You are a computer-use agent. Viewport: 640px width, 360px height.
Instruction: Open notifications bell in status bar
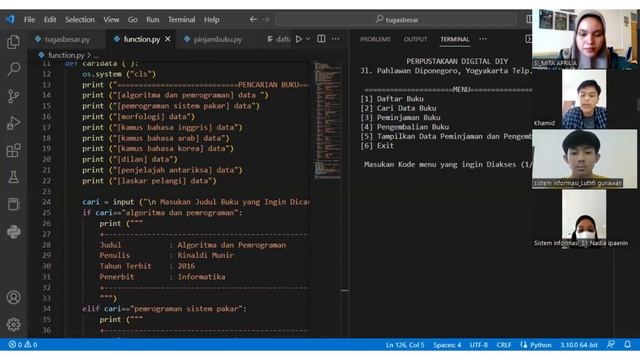[x=627, y=344]
